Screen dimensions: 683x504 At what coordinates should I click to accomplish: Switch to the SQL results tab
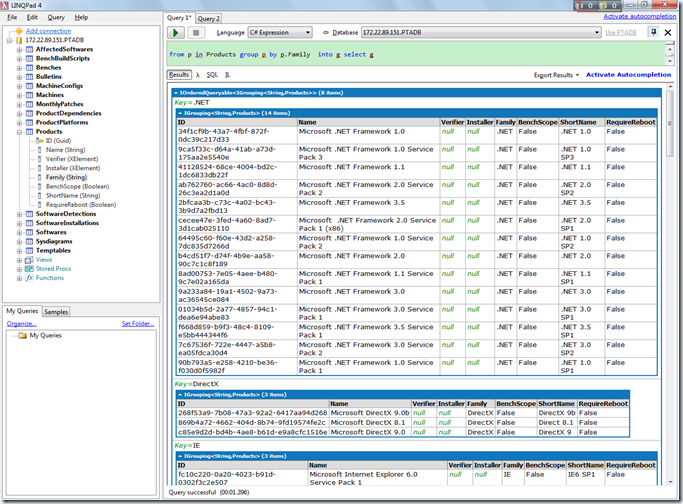click(212, 75)
